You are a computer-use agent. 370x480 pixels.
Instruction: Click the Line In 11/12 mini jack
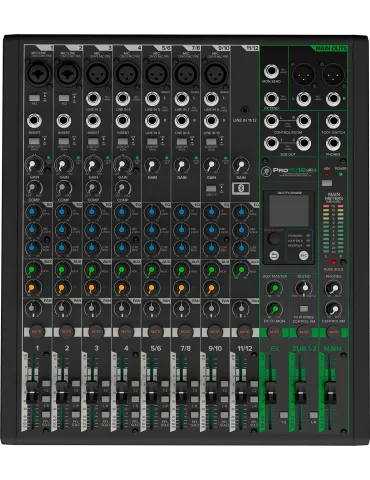245,110
